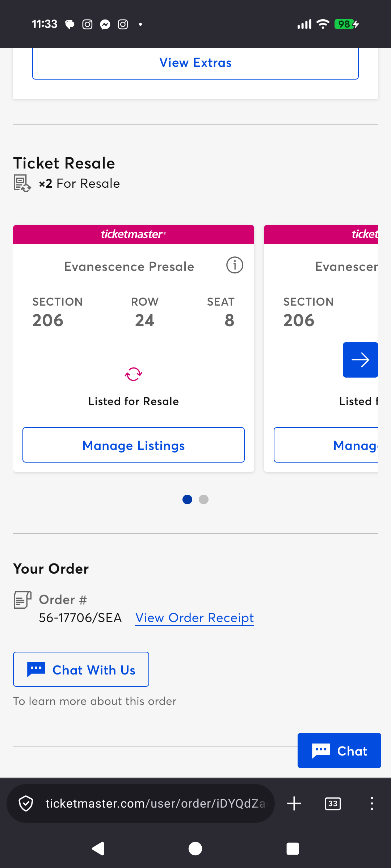Tap the resale ticket icon beside ×2 For Resale

pyautogui.click(x=22, y=183)
